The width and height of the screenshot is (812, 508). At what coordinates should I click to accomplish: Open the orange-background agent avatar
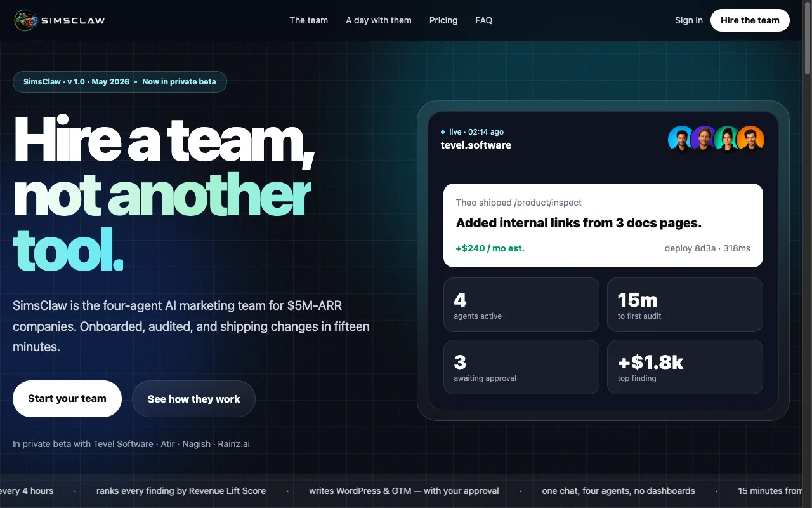[751, 138]
